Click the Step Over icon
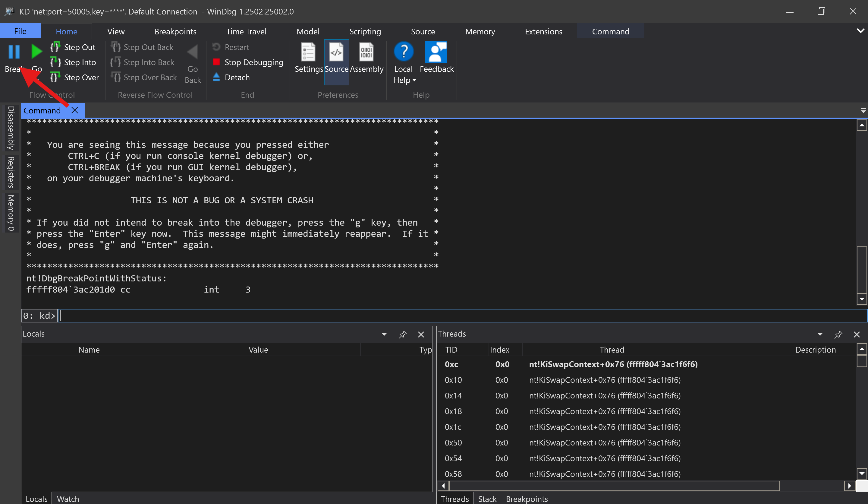The image size is (868, 504). tap(55, 77)
